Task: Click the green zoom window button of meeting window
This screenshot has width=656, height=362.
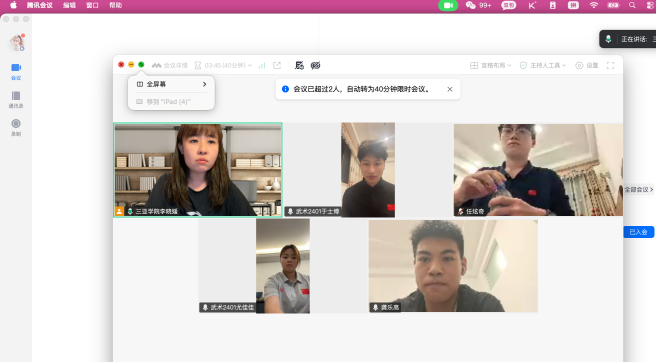Action: coord(141,64)
